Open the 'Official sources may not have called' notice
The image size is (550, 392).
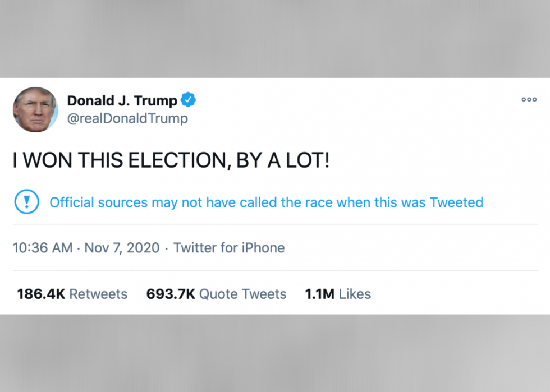click(266, 202)
